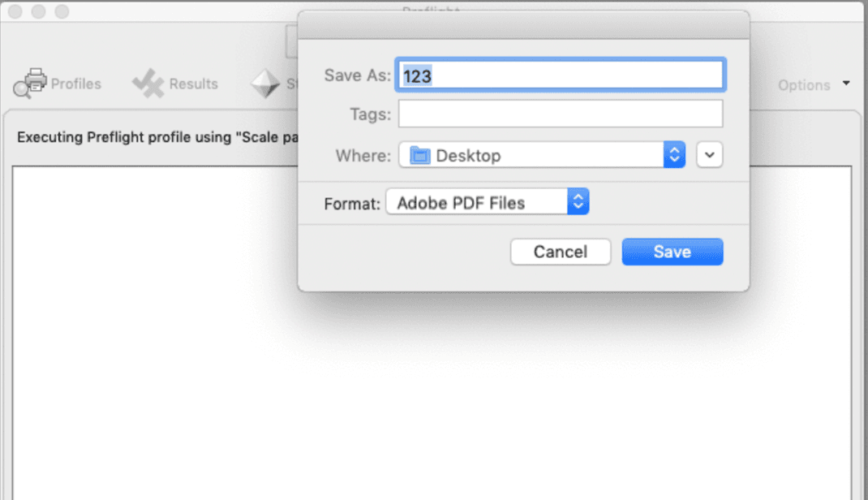Focus the Save As filename field

coord(561,75)
